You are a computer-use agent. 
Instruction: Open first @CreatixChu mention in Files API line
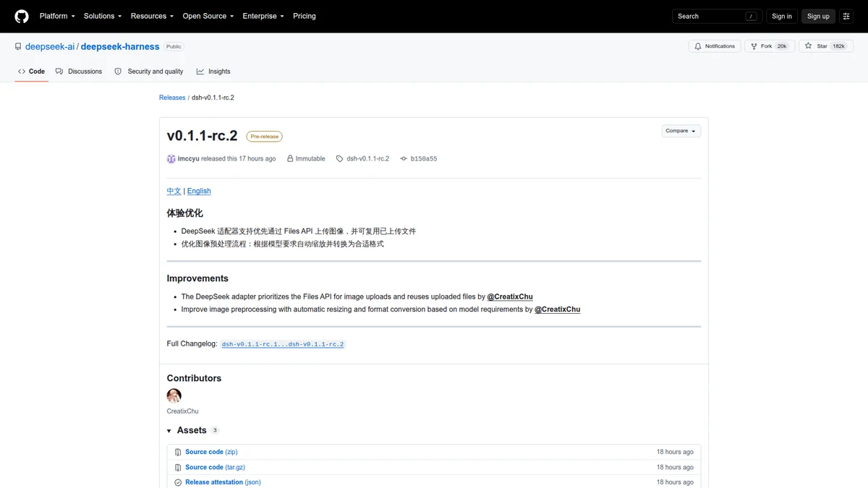click(x=510, y=296)
